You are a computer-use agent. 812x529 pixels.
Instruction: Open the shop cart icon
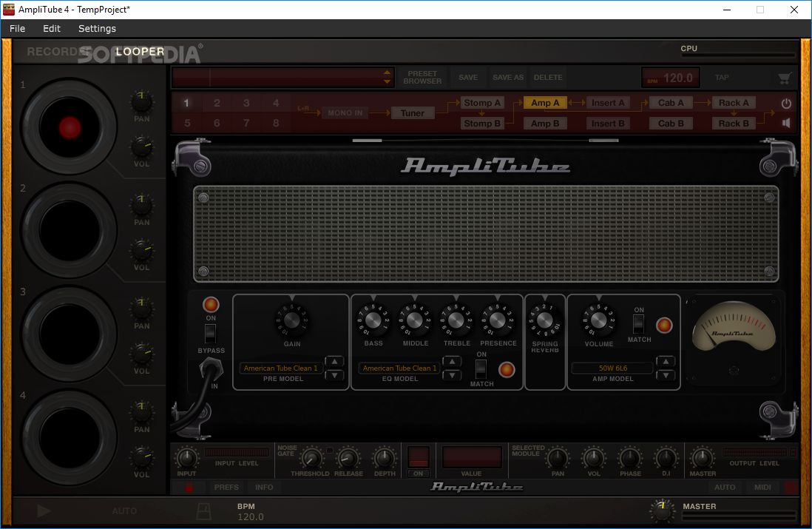coord(785,78)
